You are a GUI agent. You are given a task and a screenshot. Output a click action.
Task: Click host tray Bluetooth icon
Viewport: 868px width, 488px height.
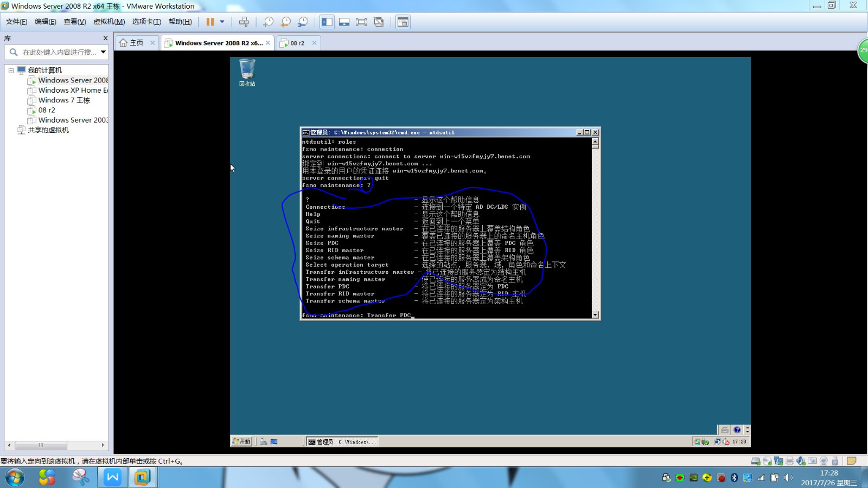click(x=734, y=478)
